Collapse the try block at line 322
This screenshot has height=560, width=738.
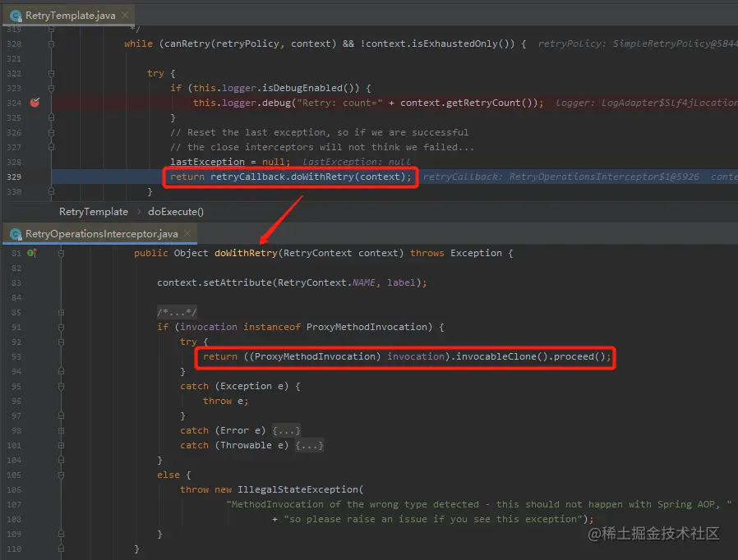[x=51, y=73]
